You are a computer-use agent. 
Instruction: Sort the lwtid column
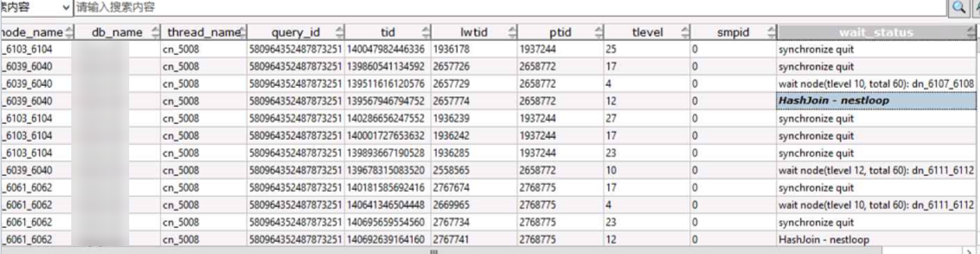click(x=475, y=31)
